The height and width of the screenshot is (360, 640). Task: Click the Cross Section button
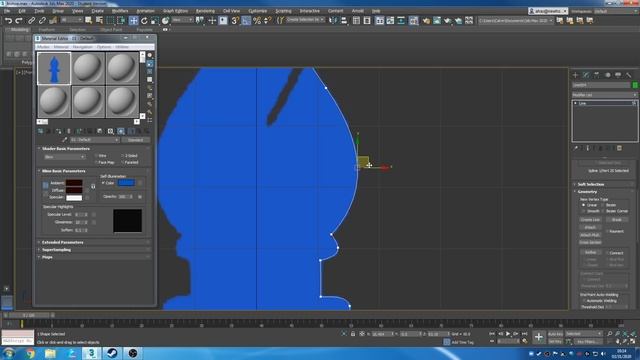tap(590, 242)
